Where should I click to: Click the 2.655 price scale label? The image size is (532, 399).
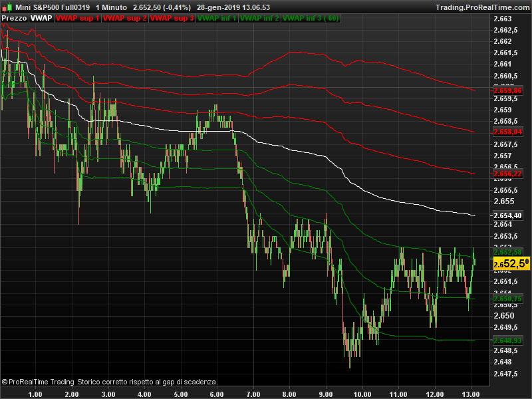[504, 201]
